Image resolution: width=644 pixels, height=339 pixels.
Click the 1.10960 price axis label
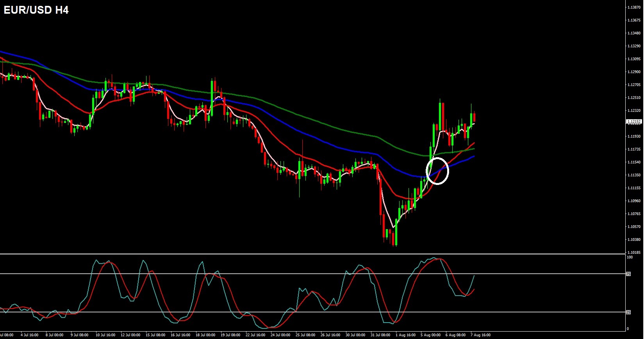click(634, 201)
